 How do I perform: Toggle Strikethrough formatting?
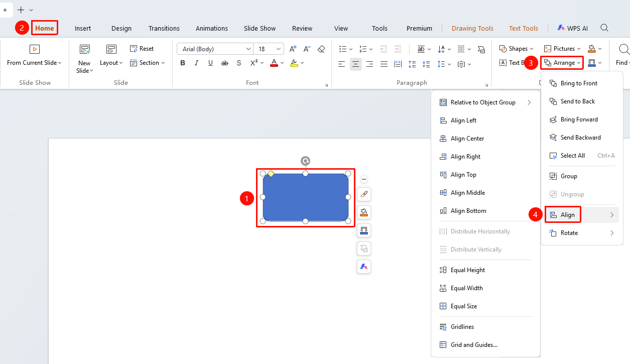(x=225, y=63)
